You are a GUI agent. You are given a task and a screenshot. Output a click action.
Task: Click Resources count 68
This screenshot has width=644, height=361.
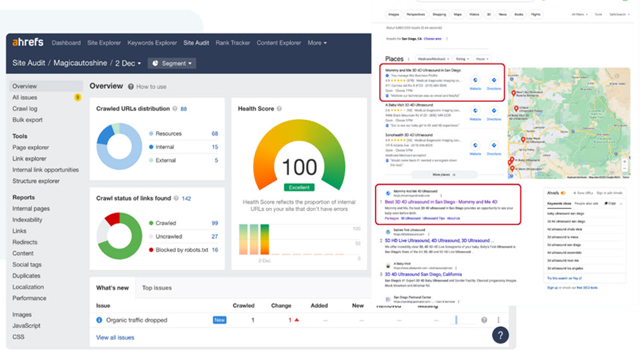point(215,133)
